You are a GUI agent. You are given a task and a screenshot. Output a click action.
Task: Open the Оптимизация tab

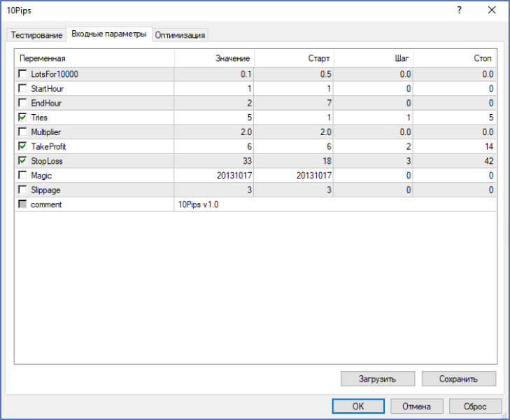point(180,35)
